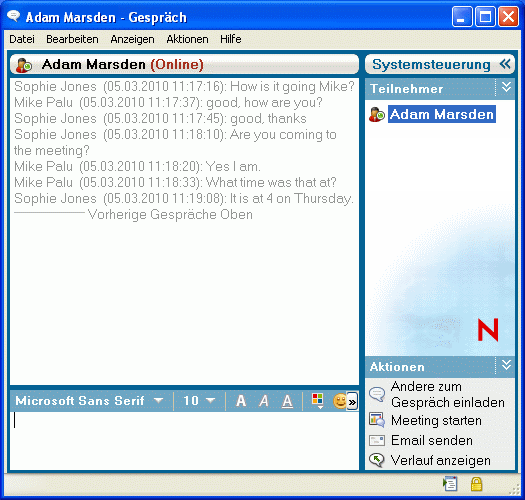Click message "What time was that at?"
The height and width of the screenshot is (500, 525).
point(271,183)
